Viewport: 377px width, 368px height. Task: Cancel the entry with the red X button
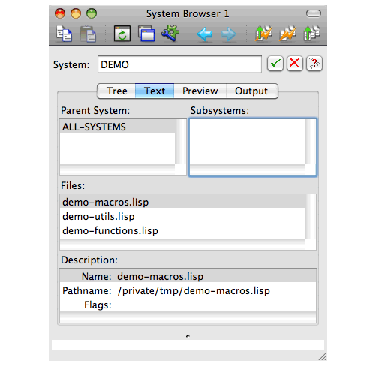pos(295,63)
